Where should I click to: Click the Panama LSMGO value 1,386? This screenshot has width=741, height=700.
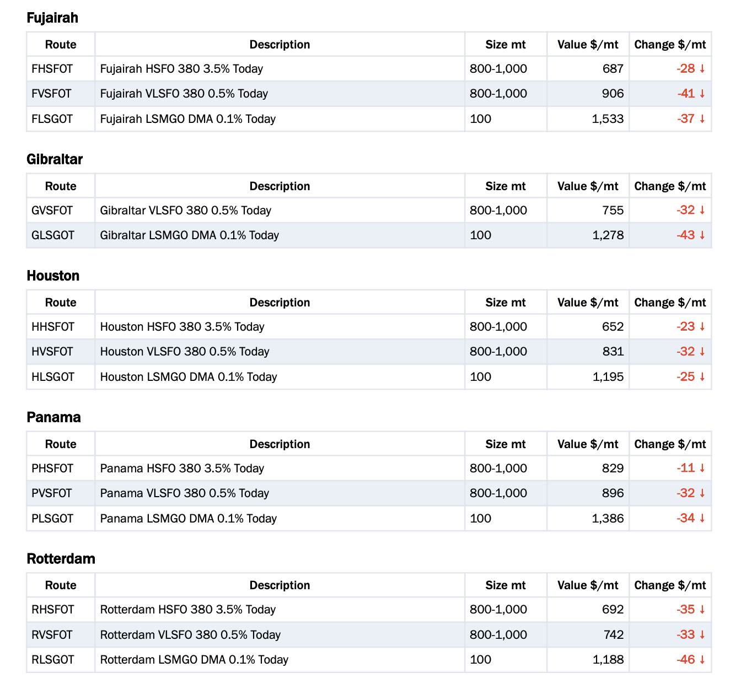click(x=608, y=519)
